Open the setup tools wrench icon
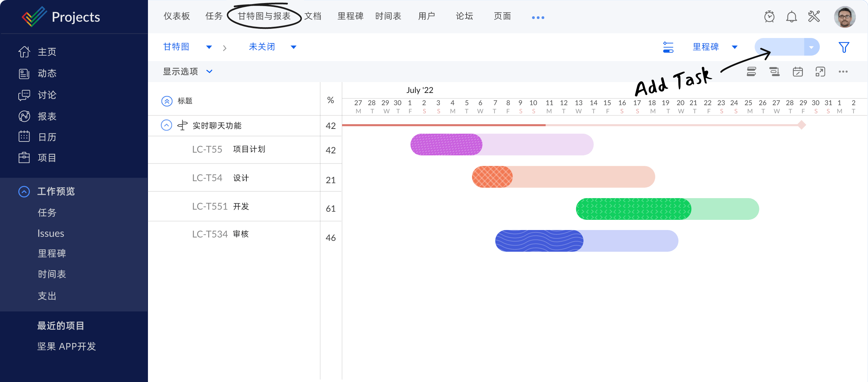Viewport: 868px width, 382px height. (x=814, y=16)
